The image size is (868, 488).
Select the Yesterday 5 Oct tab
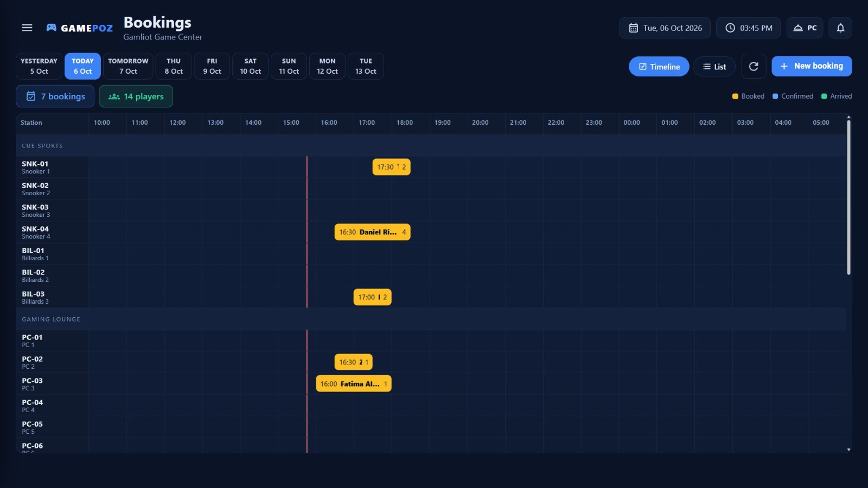tap(39, 66)
